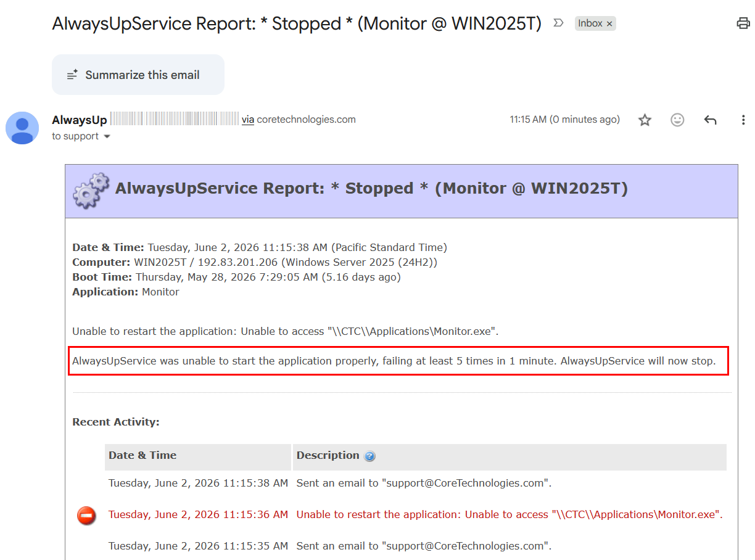Click the Application: Monitor line
755x560 pixels.
[126, 292]
